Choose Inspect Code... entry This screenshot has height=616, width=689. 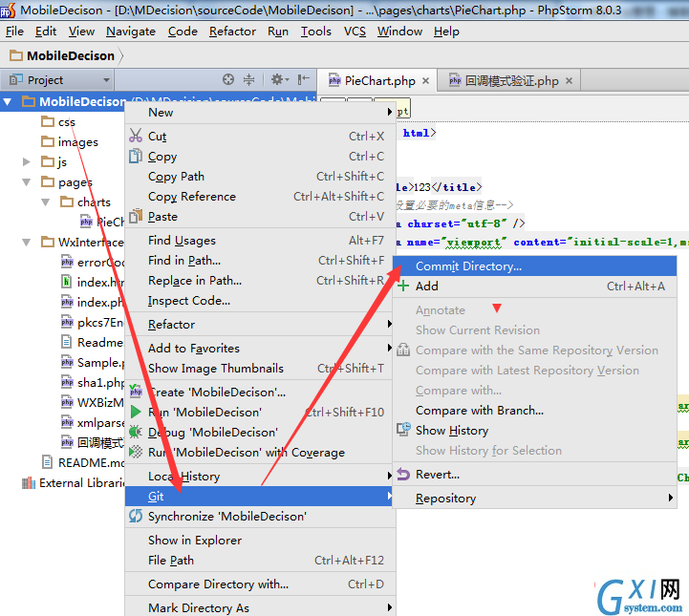260,300
